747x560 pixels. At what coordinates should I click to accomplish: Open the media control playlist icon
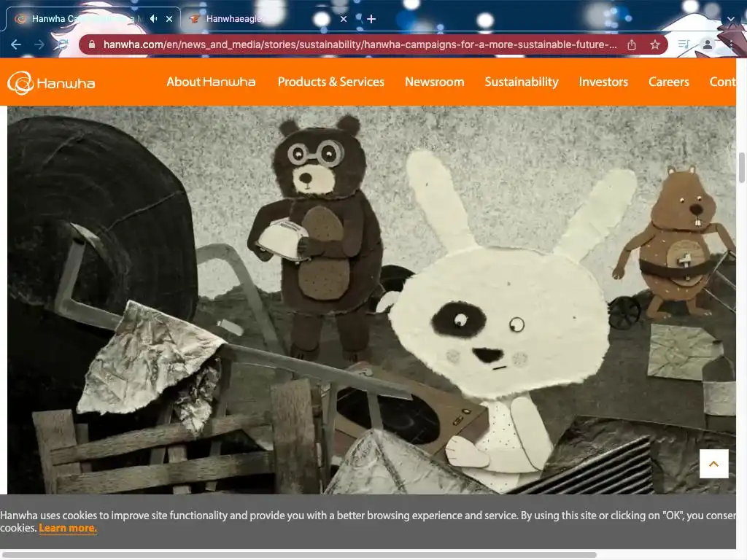point(684,44)
